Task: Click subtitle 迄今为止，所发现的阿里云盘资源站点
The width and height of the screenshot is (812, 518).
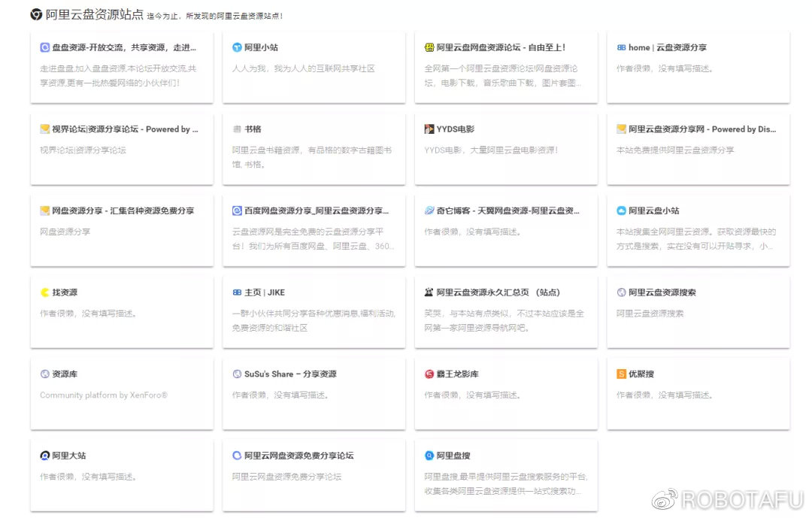Action: pyautogui.click(x=215, y=16)
